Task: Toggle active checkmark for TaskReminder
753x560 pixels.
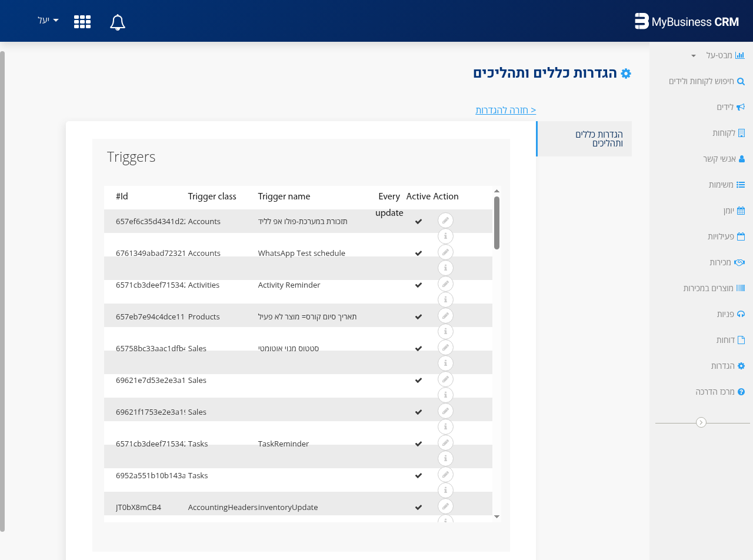Action: (418, 444)
